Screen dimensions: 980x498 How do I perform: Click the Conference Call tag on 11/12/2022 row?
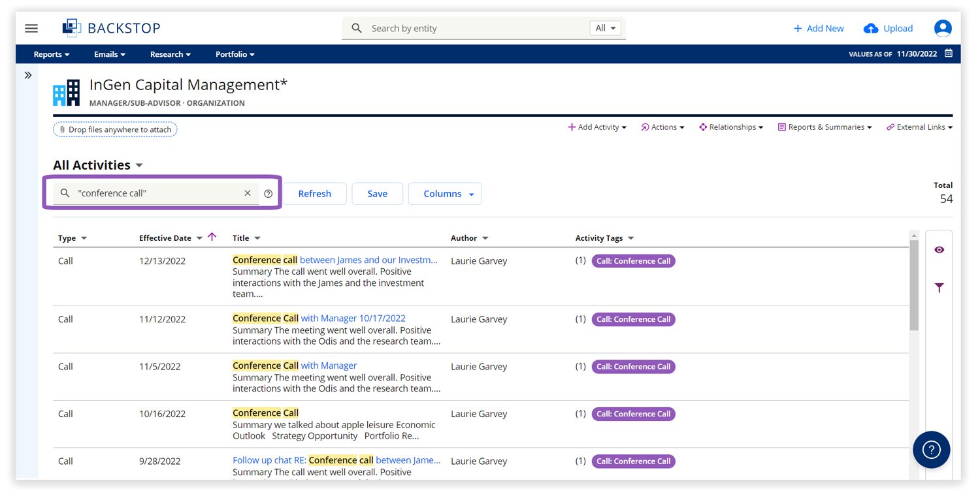click(x=633, y=320)
